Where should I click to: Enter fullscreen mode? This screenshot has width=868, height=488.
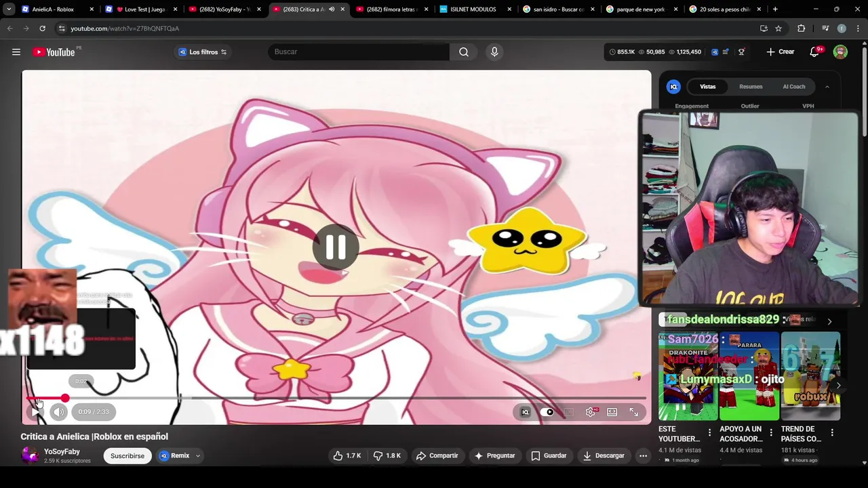(634, 411)
